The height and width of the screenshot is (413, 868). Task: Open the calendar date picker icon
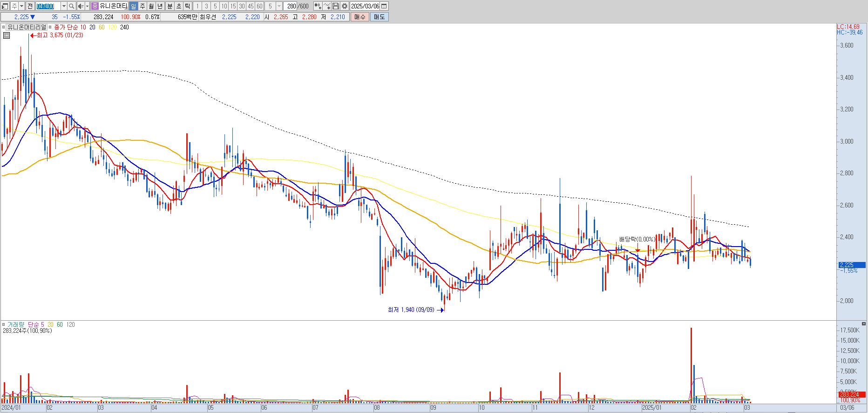click(x=384, y=6)
